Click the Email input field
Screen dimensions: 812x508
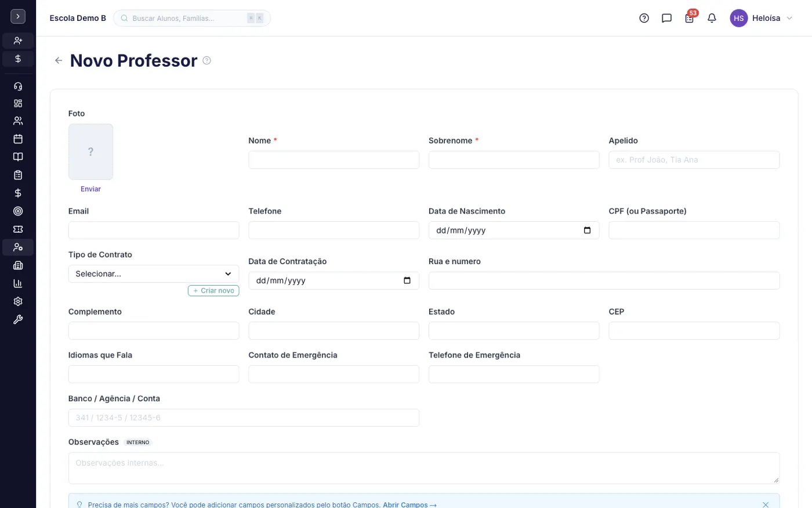[x=154, y=230]
